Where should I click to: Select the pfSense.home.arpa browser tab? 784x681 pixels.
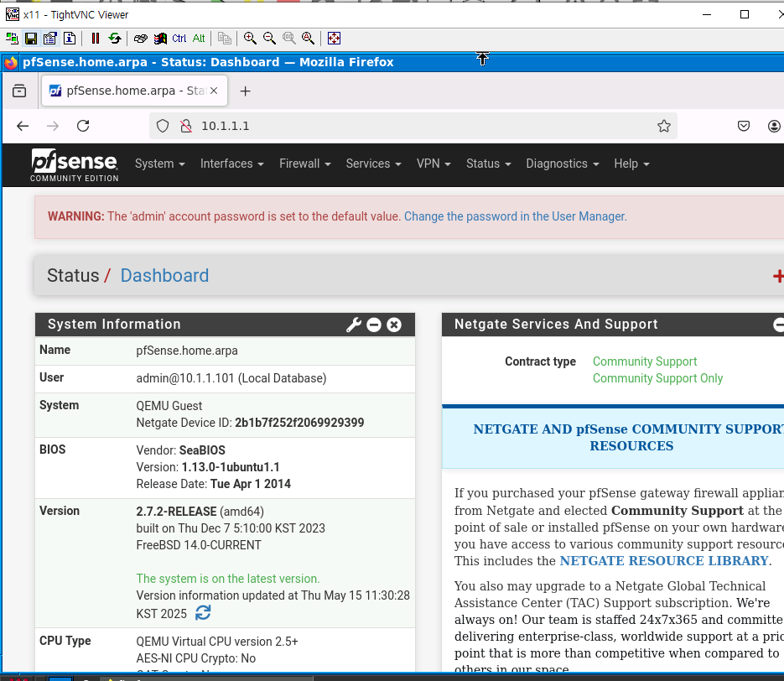point(134,91)
